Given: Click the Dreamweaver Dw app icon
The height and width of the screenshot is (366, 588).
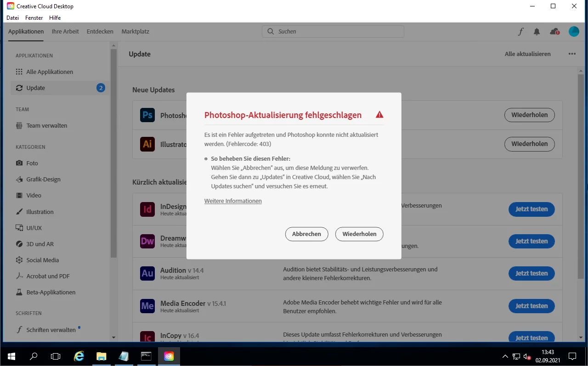Looking at the screenshot, I should pos(147,242).
